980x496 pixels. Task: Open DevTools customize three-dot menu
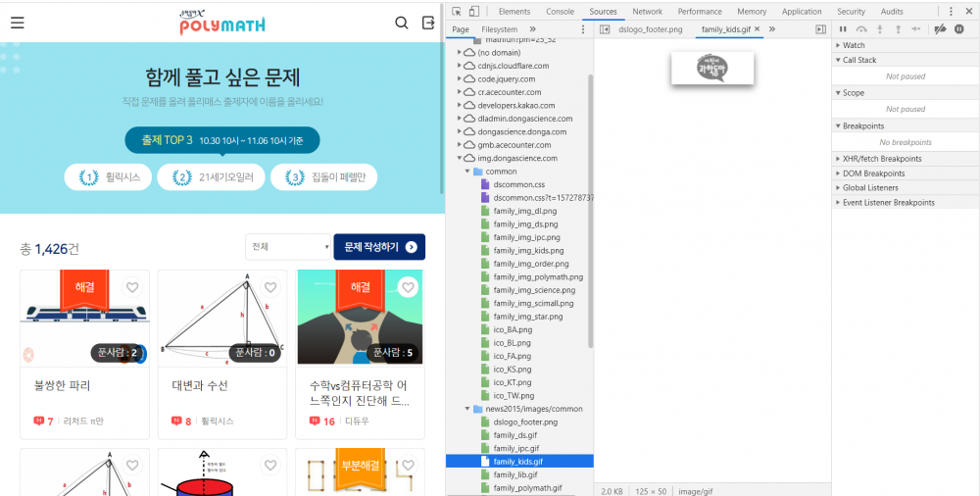point(951,11)
